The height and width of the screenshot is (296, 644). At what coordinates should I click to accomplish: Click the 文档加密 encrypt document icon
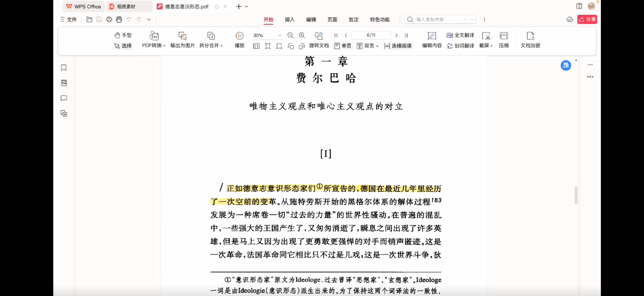[x=530, y=36]
